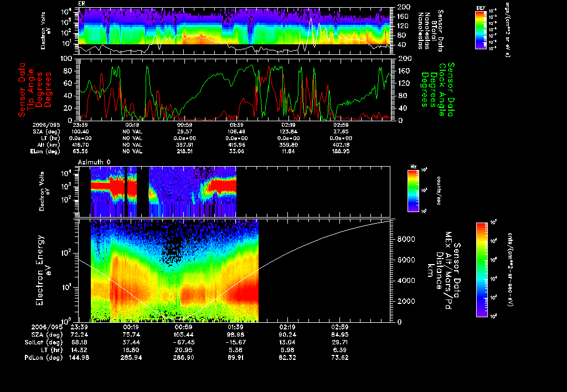Click the DEF rainbow color bar
This screenshot has height=392, width=567.
[481, 30]
